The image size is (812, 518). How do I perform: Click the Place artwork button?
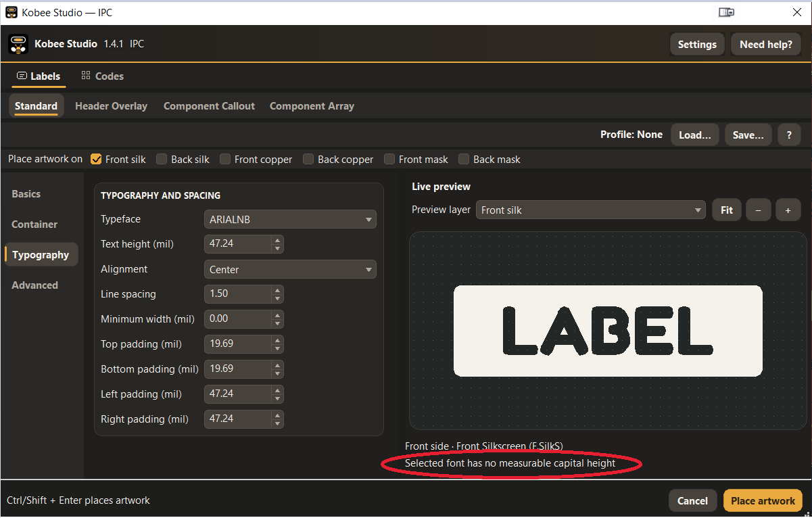pyautogui.click(x=763, y=500)
